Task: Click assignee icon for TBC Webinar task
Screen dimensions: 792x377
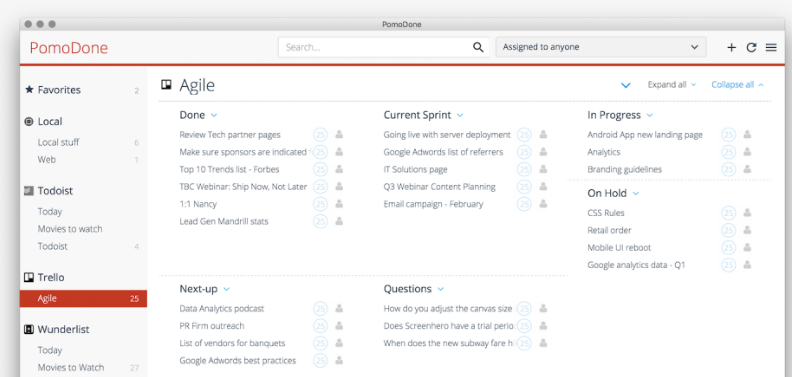Action: (x=339, y=186)
